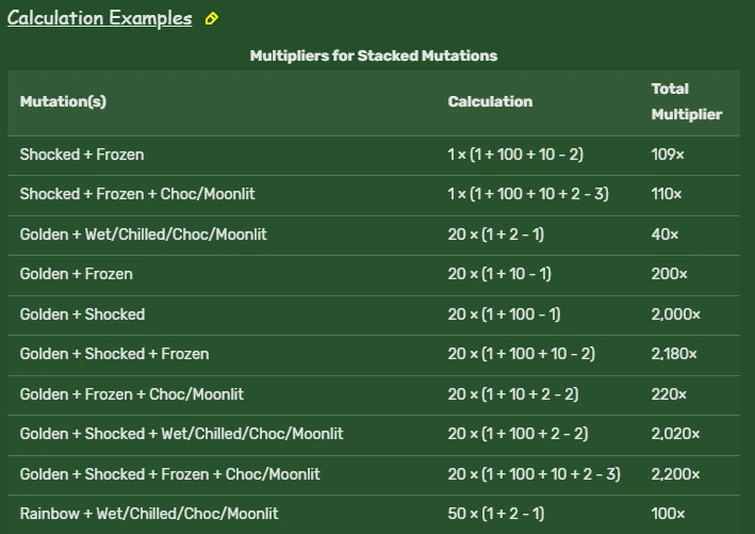This screenshot has height=534, width=755.
Task: Select the Golden + Shocked row label
Action: 82,314
